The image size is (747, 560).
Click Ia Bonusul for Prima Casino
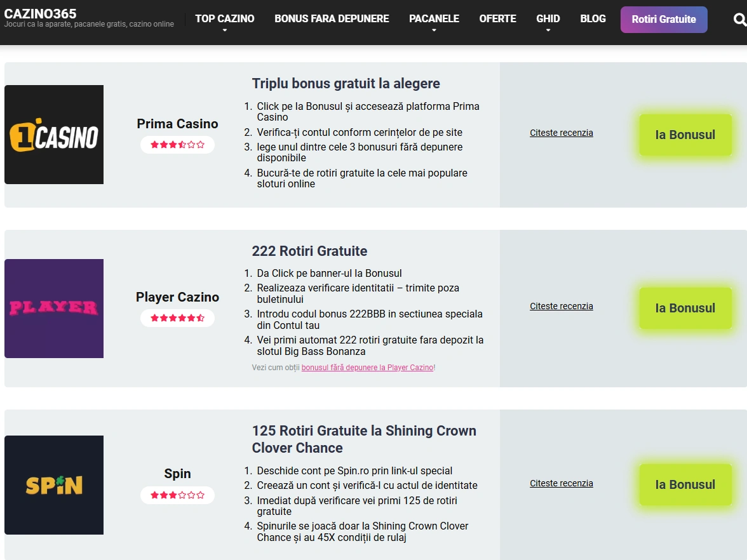685,135
